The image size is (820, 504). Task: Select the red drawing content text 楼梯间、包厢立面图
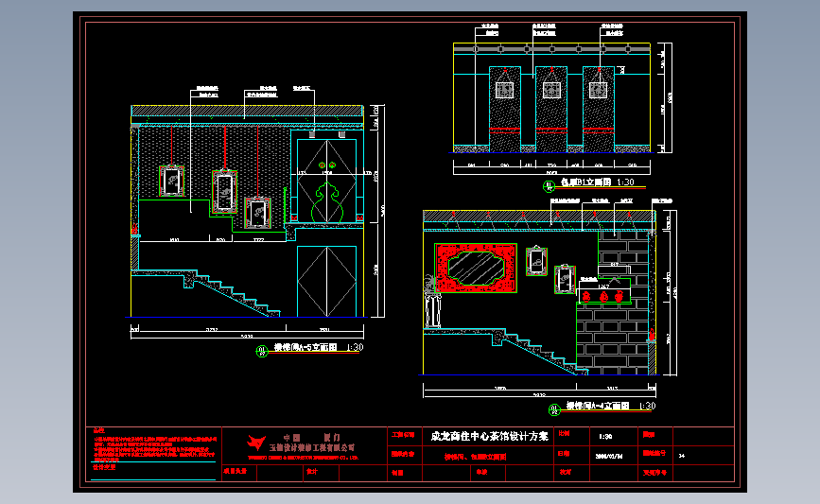pyautogui.click(x=476, y=457)
